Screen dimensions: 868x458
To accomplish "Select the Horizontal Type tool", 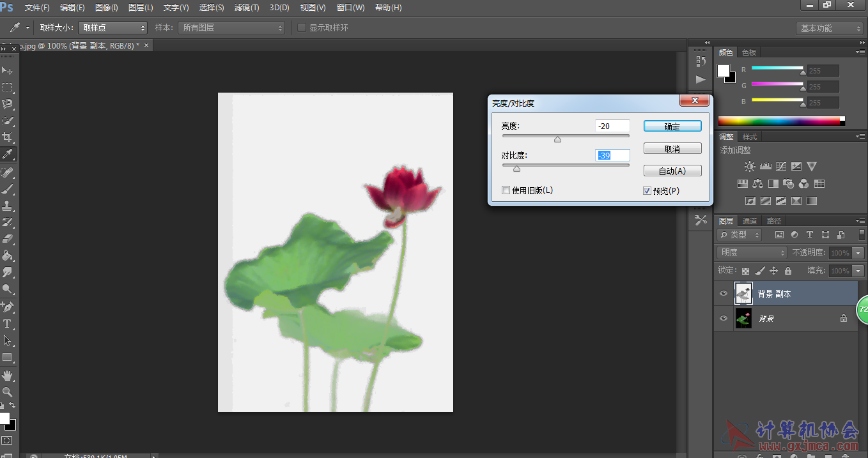I will point(8,324).
